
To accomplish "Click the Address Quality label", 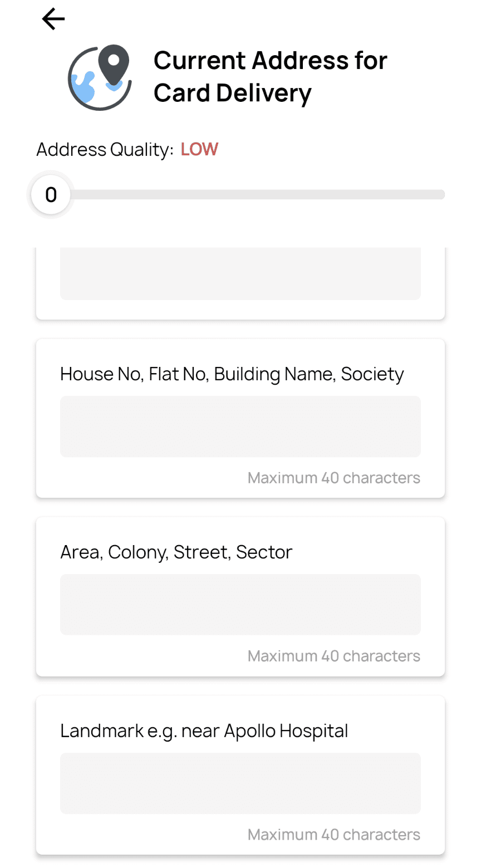I will pyautogui.click(x=105, y=150).
